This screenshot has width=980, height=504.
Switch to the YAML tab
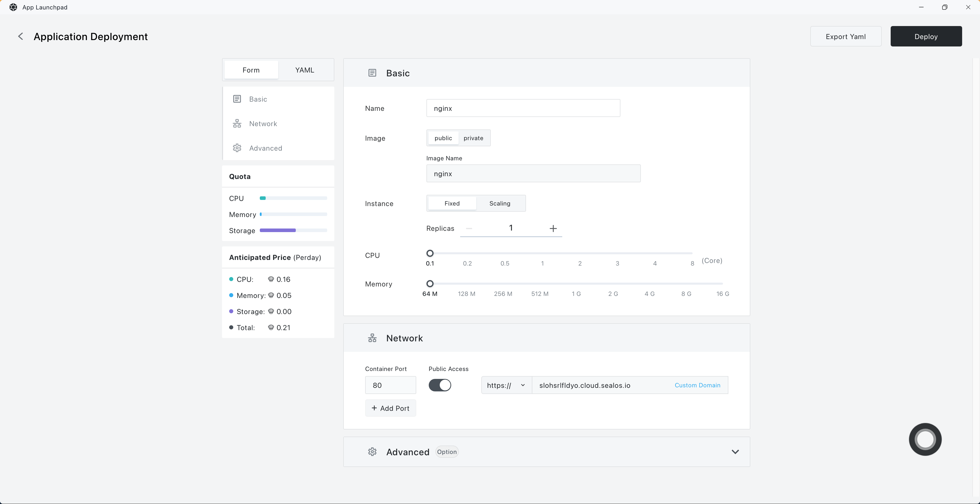tap(304, 70)
